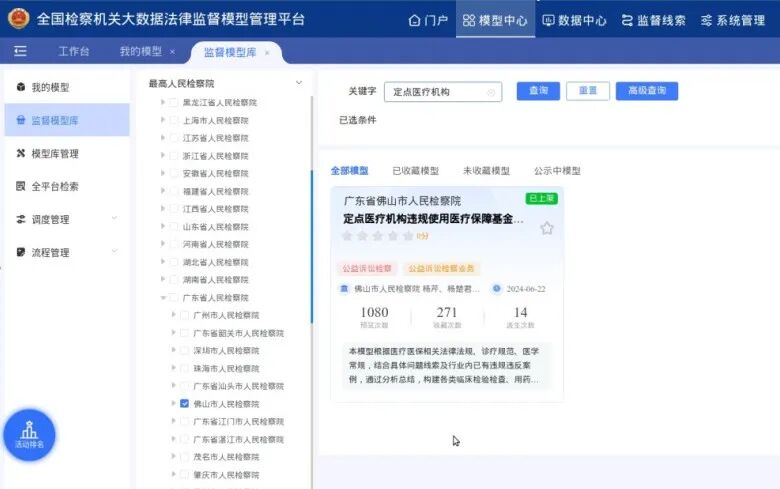Open the 门户 portal menu
780x489 pixels.
pyautogui.click(x=428, y=20)
